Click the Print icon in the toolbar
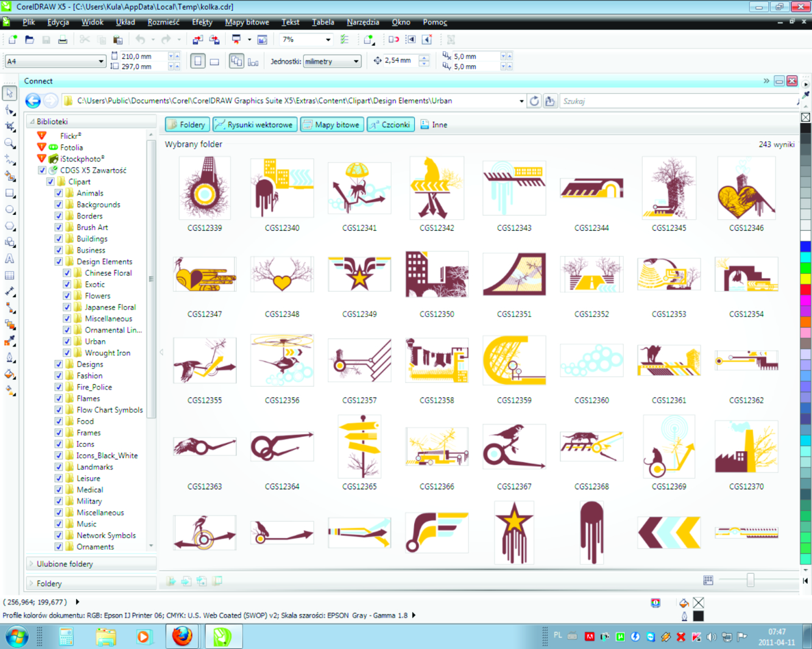Image resolution: width=812 pixels, height=649 pixels. (x=63, y=40)
